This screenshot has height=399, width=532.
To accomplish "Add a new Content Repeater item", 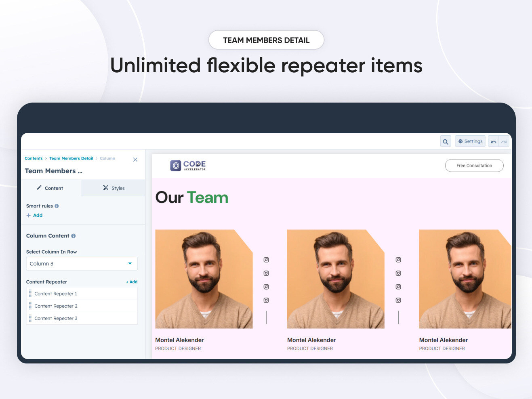I will pos(132,282).
